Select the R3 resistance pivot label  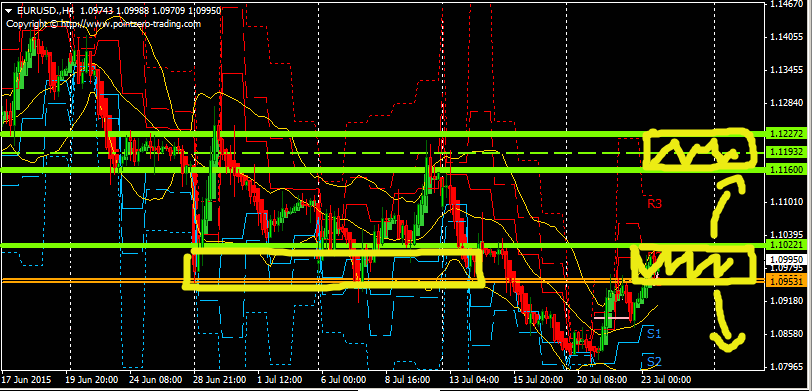click(655, 204)
